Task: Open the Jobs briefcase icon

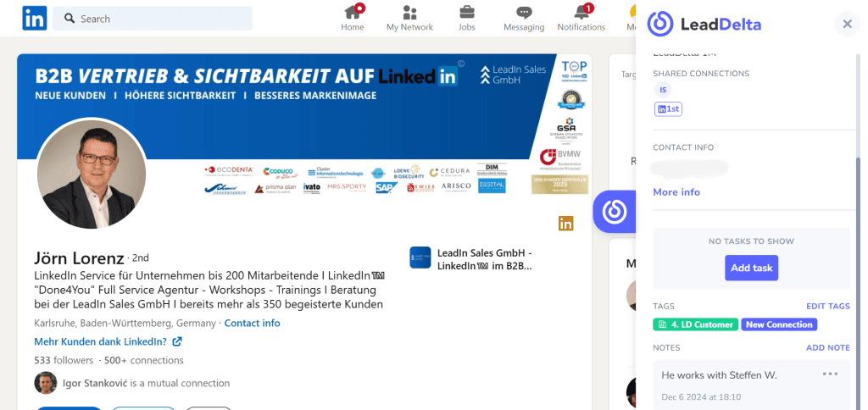Action: pyautogui.click(x=467, y=12)
